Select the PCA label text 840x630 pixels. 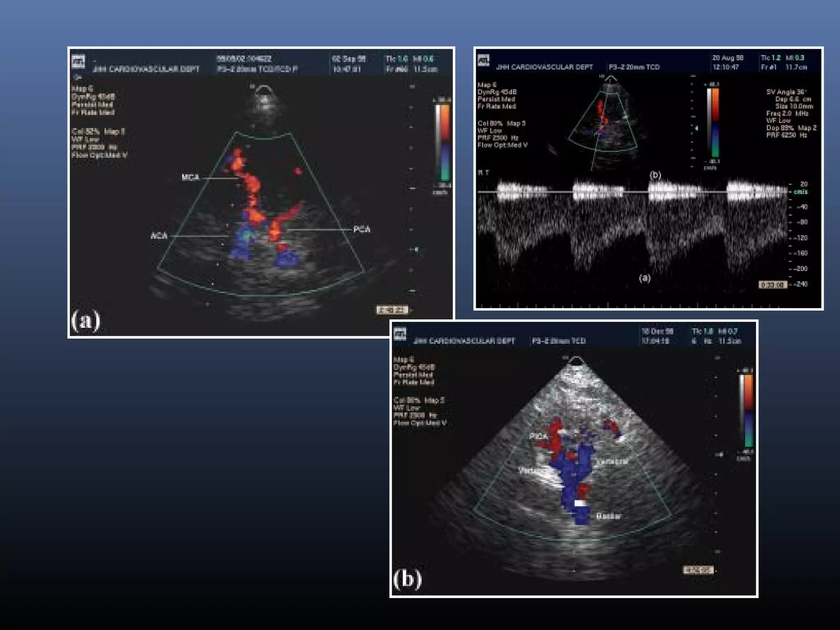coord(362,229)
